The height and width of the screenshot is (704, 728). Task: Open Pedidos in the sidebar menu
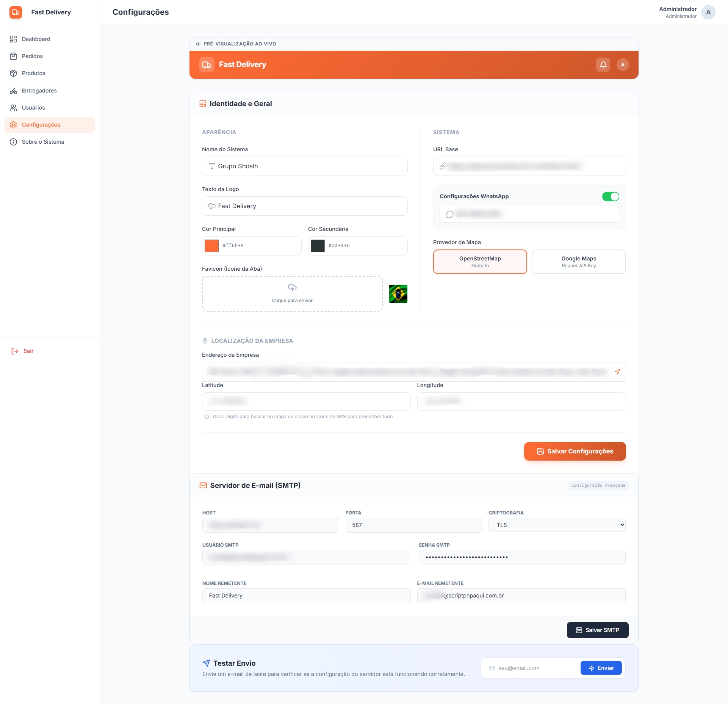coord(32,56)
